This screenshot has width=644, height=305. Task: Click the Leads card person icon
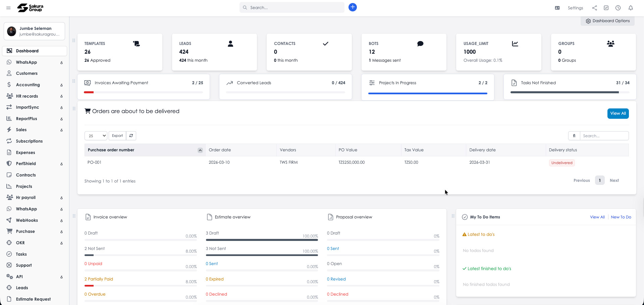point(230,44)
